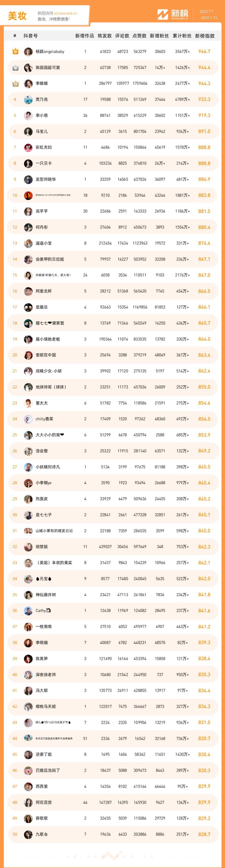Click the Newrank logo in the header
The height and width of the screenshot is (868, 225).
point(173,14)
